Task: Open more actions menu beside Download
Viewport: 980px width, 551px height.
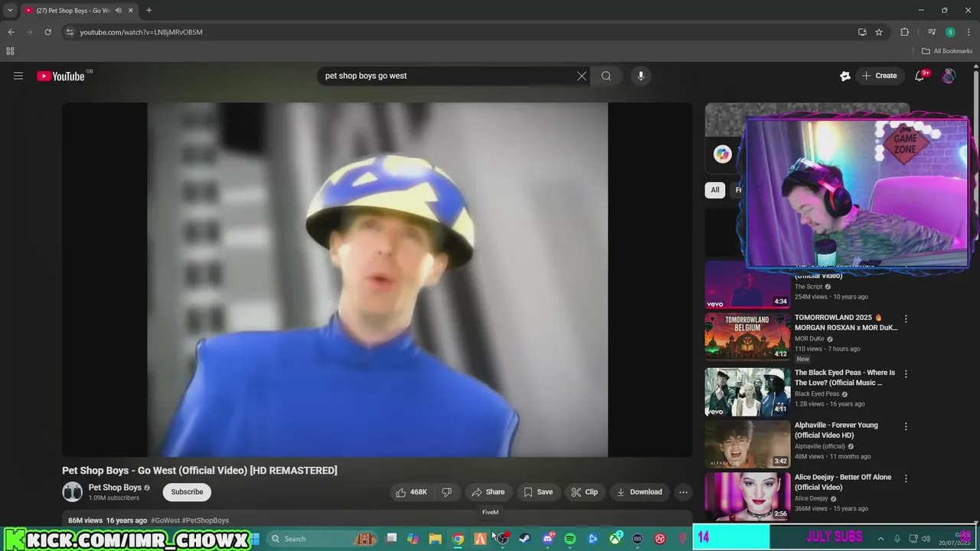Action: click(683, 492)
